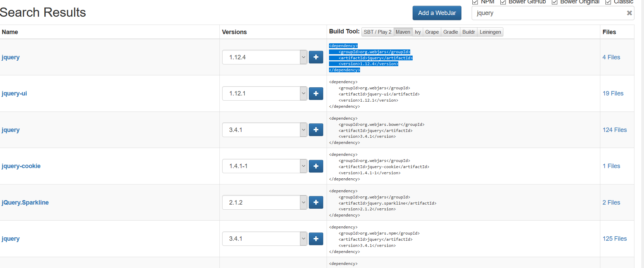Toggle the Bower Original checkbox
This screenshot has height=268, width=644.
coord(555,2)
